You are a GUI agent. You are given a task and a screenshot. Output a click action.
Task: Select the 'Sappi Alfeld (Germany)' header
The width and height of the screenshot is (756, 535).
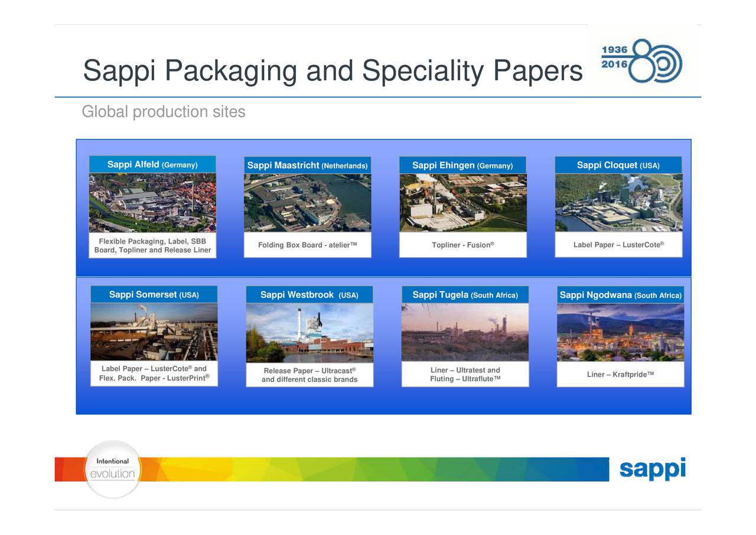point(152,164)
